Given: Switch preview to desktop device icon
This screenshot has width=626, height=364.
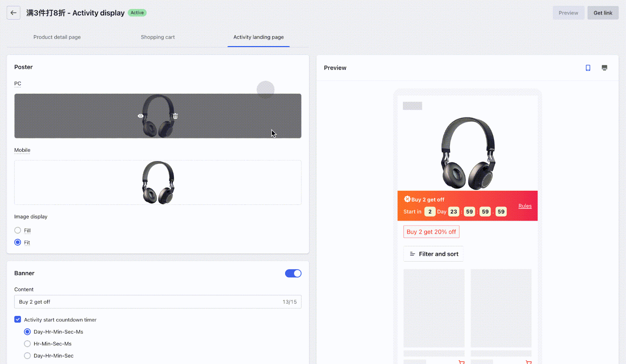Looking at the screenshot, I should point(604,68).
